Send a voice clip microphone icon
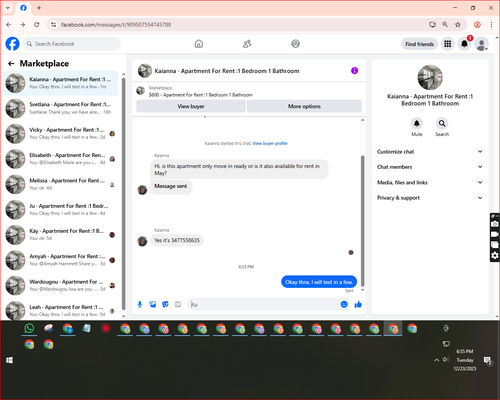Screen dimensions: 500x400 tap(140, 304)
